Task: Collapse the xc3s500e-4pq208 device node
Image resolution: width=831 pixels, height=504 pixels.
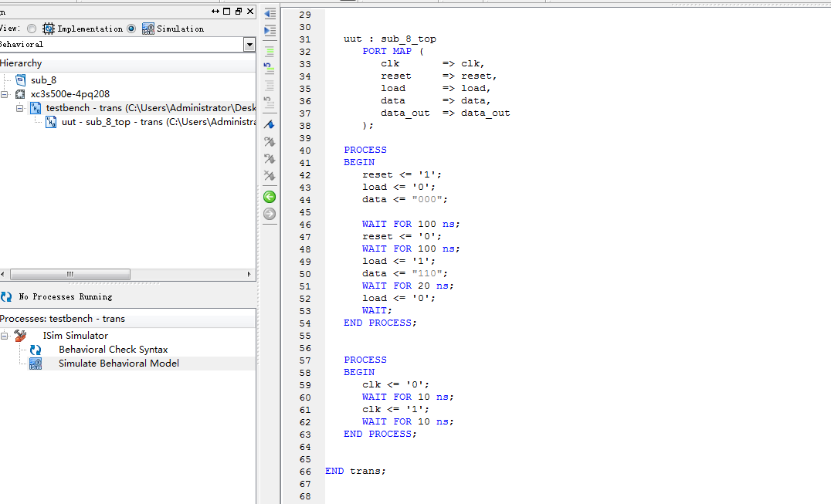Action: click(5, 94)
